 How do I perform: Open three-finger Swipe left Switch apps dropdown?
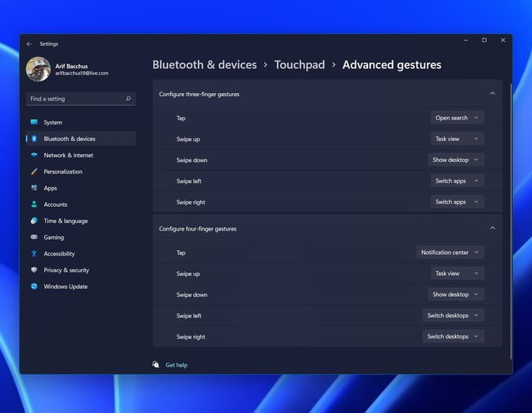pos(457,181)
